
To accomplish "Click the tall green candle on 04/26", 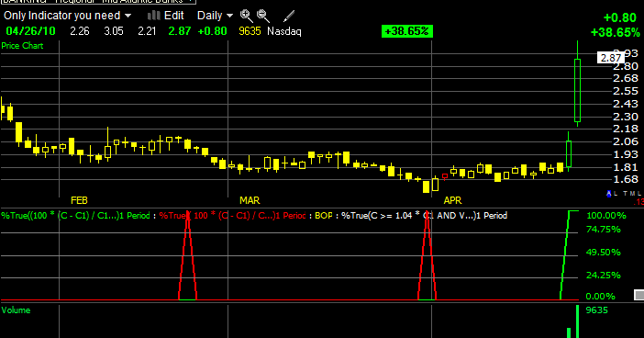I will click(577, 90).
